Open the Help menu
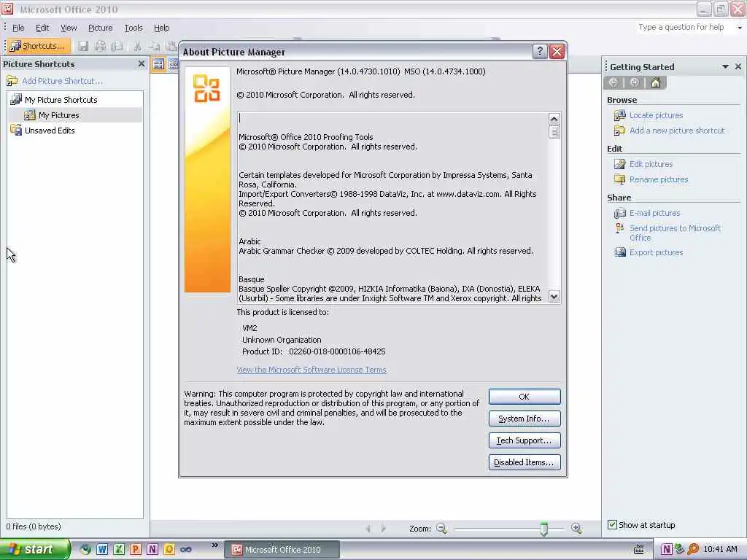This screenshot has width=747, height=560. [x=161, y=28]
